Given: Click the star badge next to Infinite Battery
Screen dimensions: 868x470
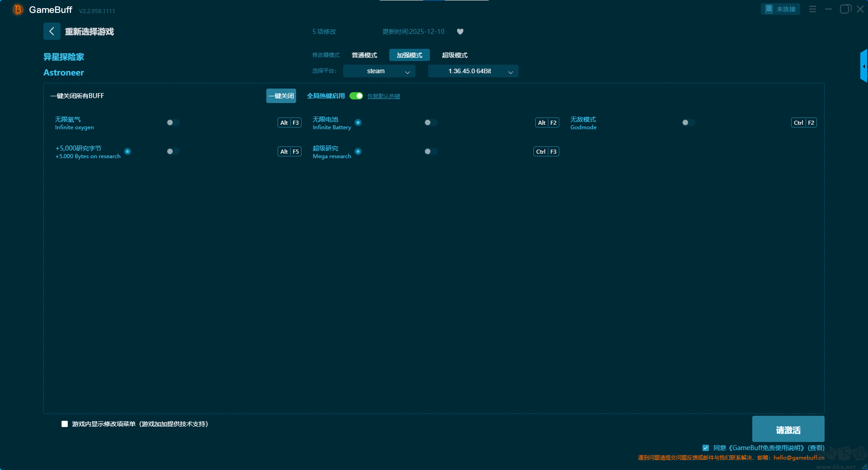Looking at the screenshot, I should [358, 122].
